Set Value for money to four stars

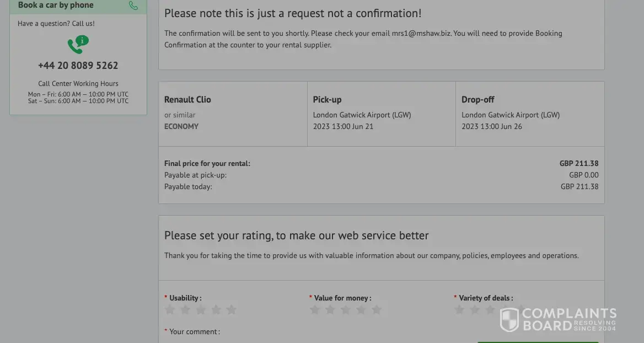click(x=361, y=310)
